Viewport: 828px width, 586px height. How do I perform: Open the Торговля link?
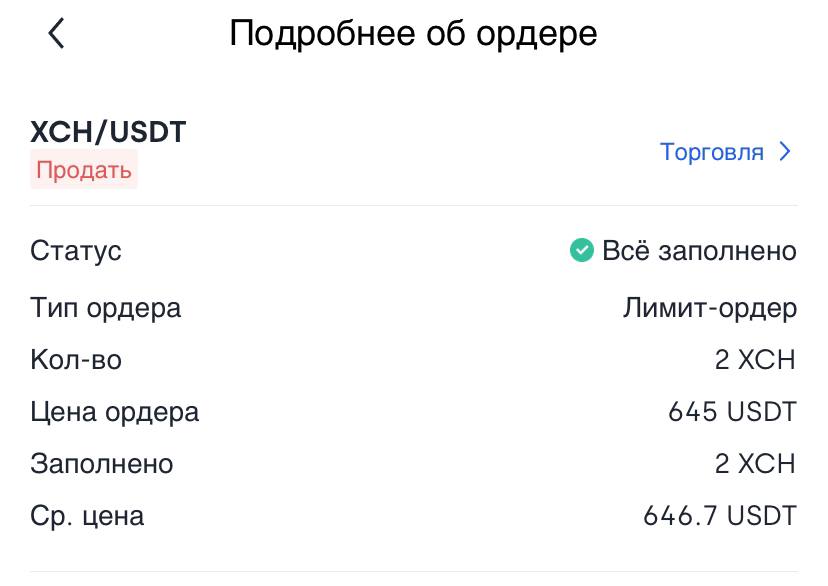[711, 152]
